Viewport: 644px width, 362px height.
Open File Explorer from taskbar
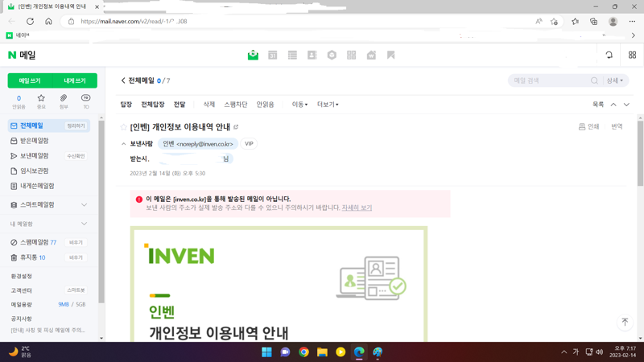tap(322, 352)
